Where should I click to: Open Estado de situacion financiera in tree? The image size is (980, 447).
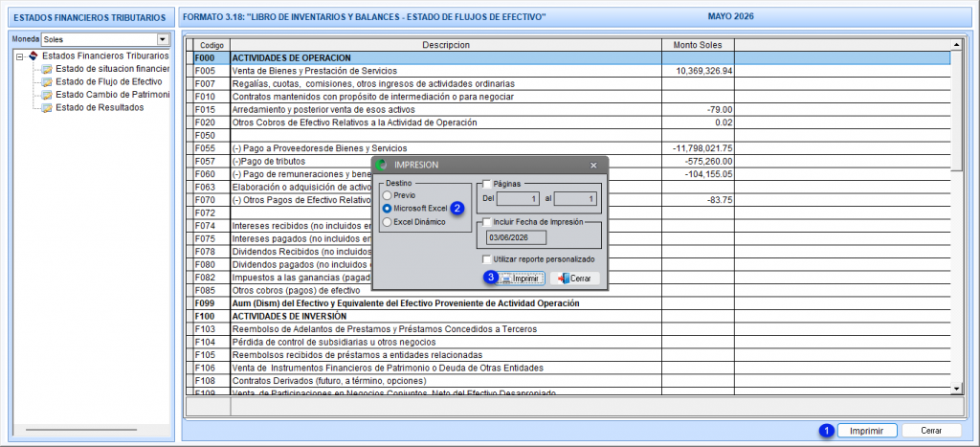(x=113, y=69)
